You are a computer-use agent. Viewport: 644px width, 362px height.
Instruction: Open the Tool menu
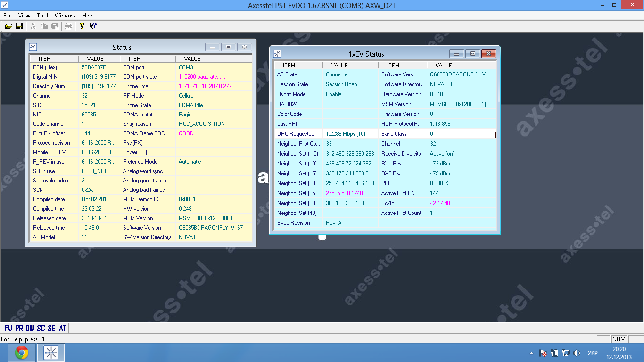(42, 16)
